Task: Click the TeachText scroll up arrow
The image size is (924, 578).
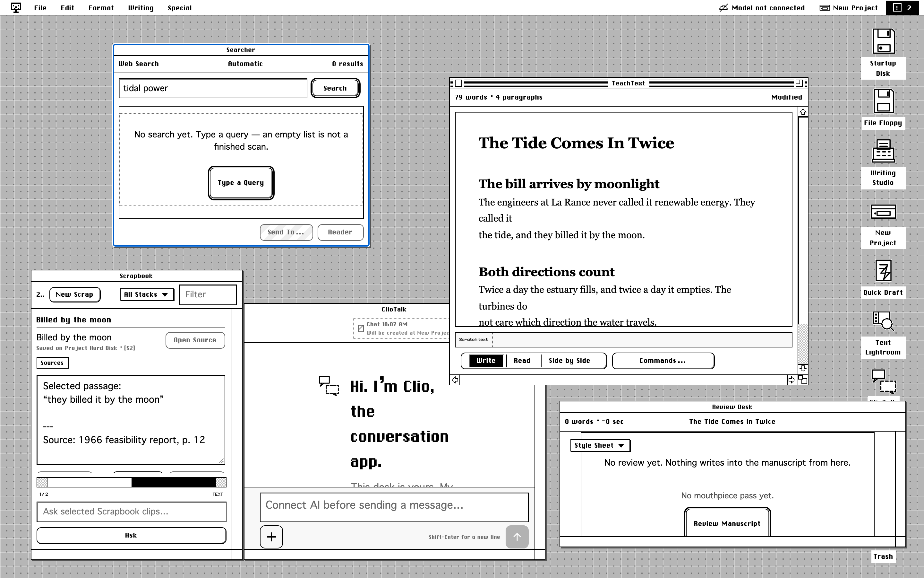Action: pyautogui.click(x=803, y=112)
